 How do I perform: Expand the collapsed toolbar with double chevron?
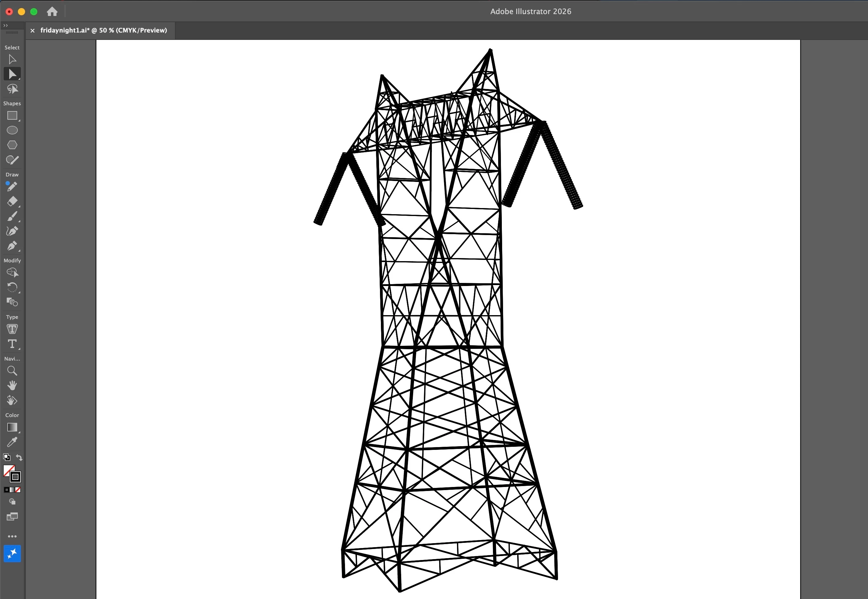tap(5, 25)
